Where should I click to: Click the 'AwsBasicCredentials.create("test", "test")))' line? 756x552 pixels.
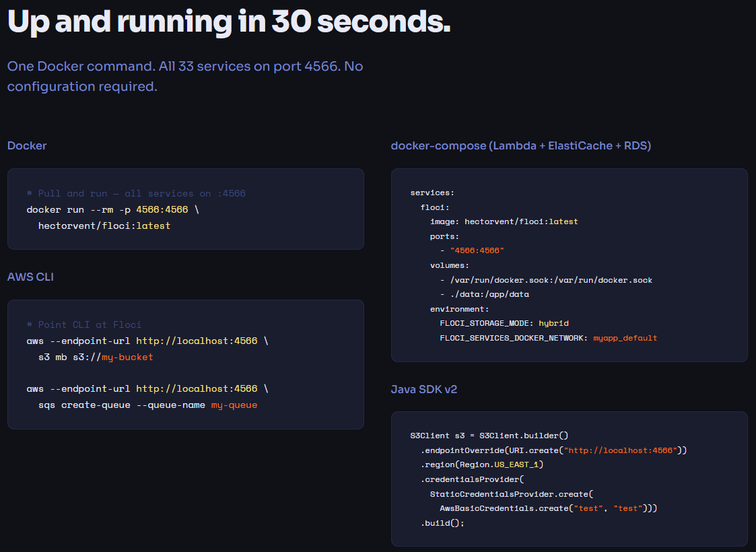(x=548, y=509)
